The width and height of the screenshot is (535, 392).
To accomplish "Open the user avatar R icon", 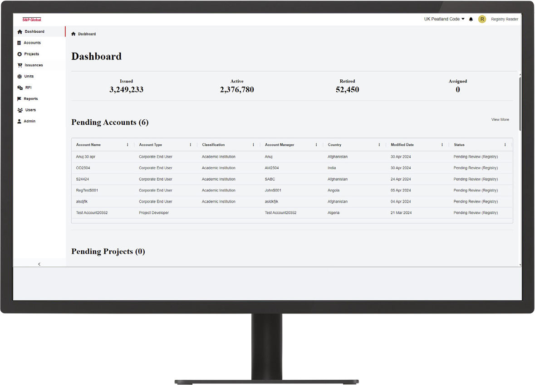I will [x=482, y=19].
